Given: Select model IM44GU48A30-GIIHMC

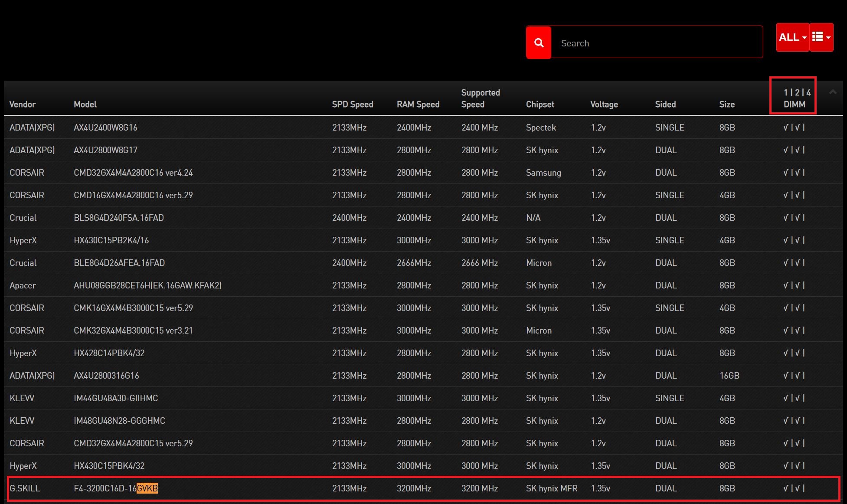Looking at the screenshot, I should point(116,398).
